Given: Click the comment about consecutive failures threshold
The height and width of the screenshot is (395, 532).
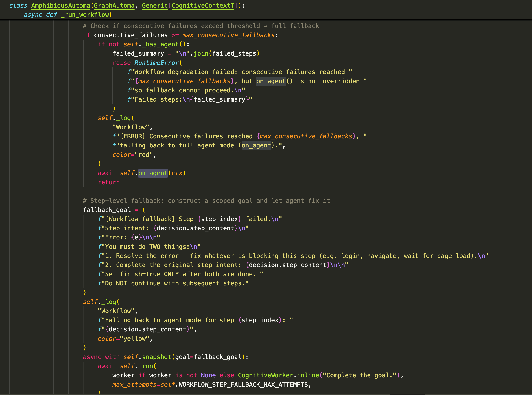Looking at the screenshot, I should (201, 26).
